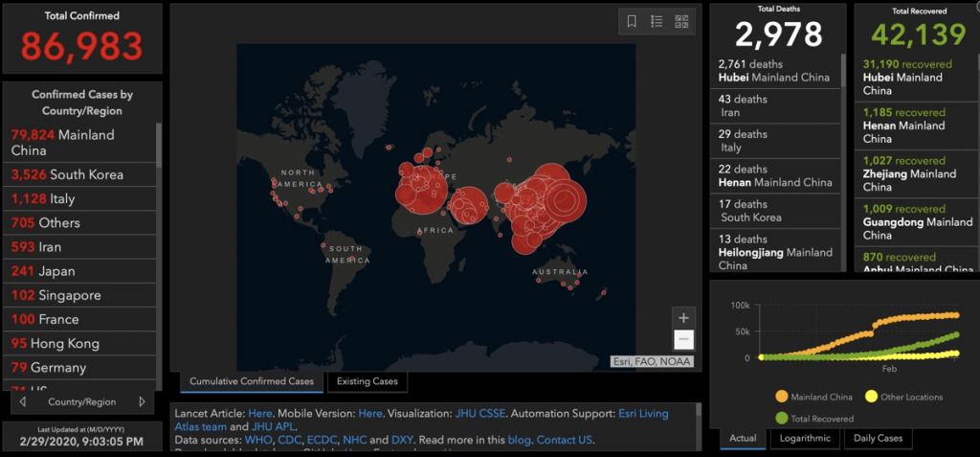Show the map legend list icon

657,21
